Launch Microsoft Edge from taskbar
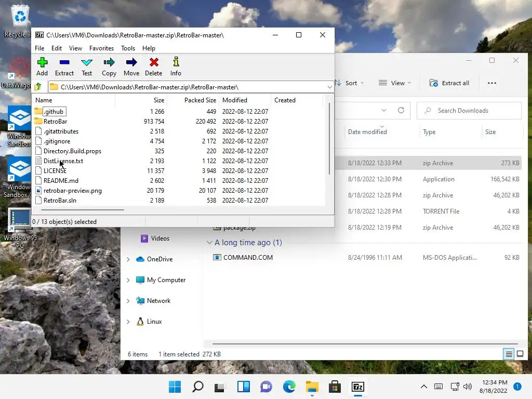 (289, 387)
